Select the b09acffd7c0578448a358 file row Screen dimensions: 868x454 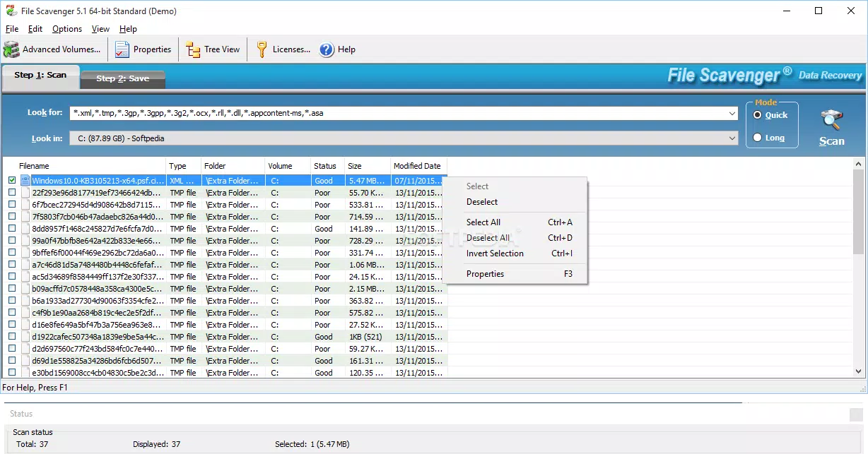[x=225, y=289]
